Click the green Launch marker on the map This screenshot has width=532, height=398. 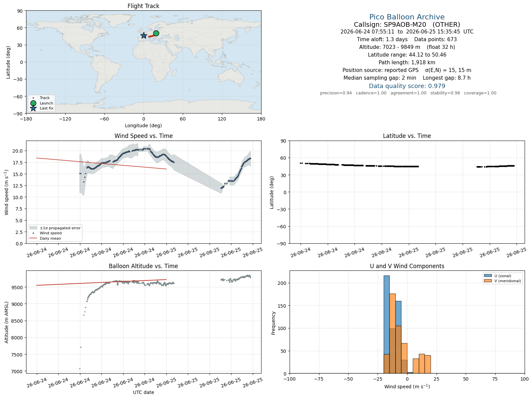click(156, 33)
